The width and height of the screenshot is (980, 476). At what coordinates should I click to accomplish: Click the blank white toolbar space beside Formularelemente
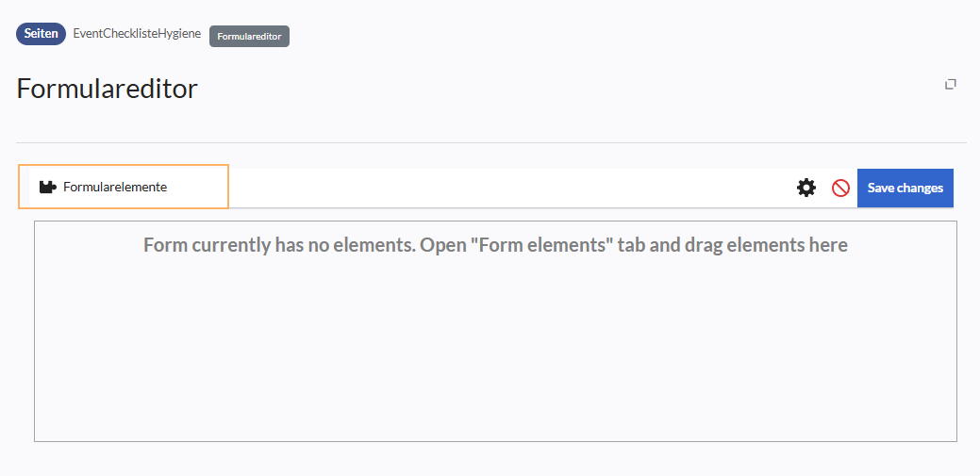[509, 188]
